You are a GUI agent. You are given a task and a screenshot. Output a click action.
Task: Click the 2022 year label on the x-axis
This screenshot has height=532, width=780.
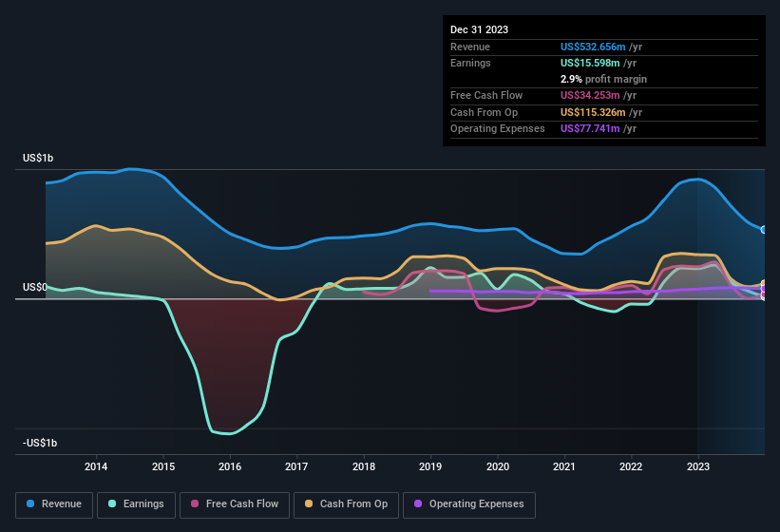(631, 466)
